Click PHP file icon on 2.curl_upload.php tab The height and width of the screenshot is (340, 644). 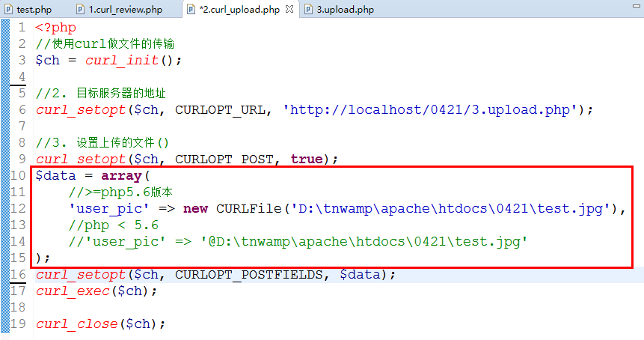(x=191, y=10)
